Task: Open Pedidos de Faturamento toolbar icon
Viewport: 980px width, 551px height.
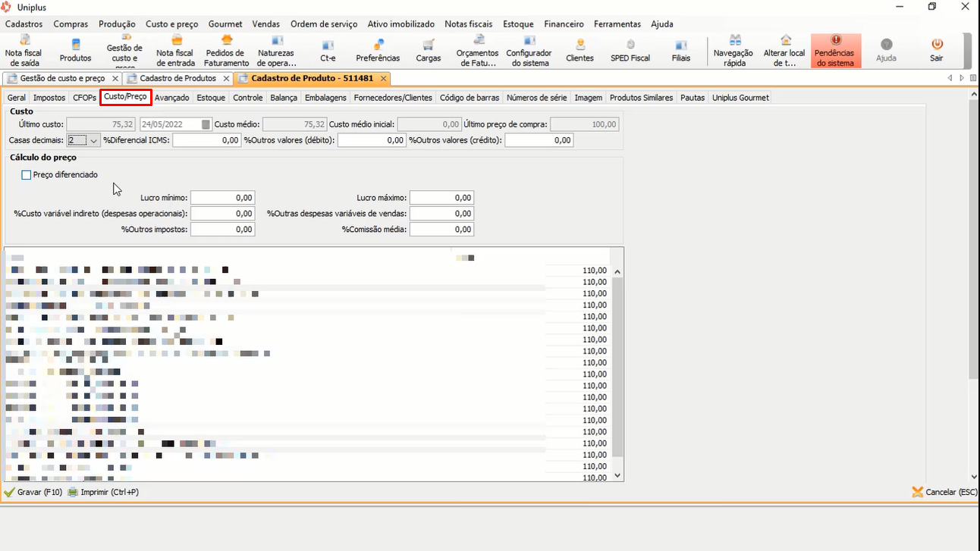Action: click(x=226, y=50)
